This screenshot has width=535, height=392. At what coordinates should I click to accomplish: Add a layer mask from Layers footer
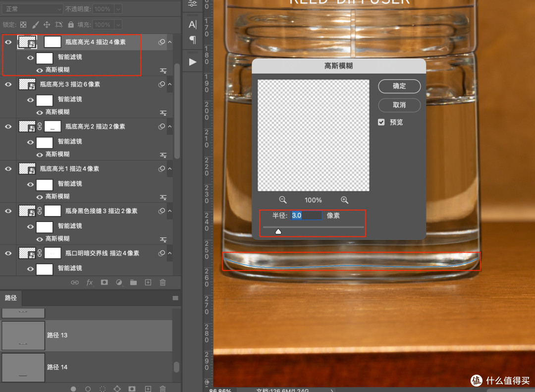coord(104,282)
